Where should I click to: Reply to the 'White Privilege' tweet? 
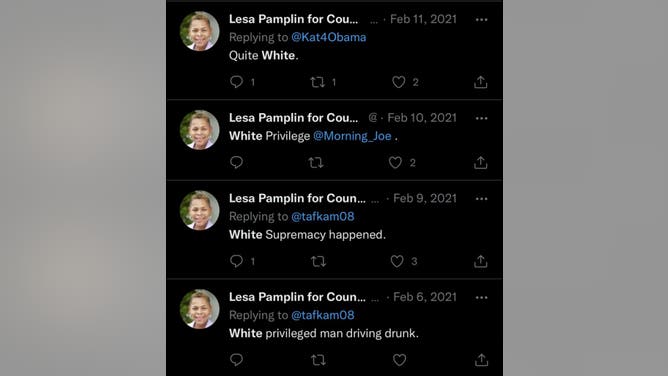(x=236, y=162)
